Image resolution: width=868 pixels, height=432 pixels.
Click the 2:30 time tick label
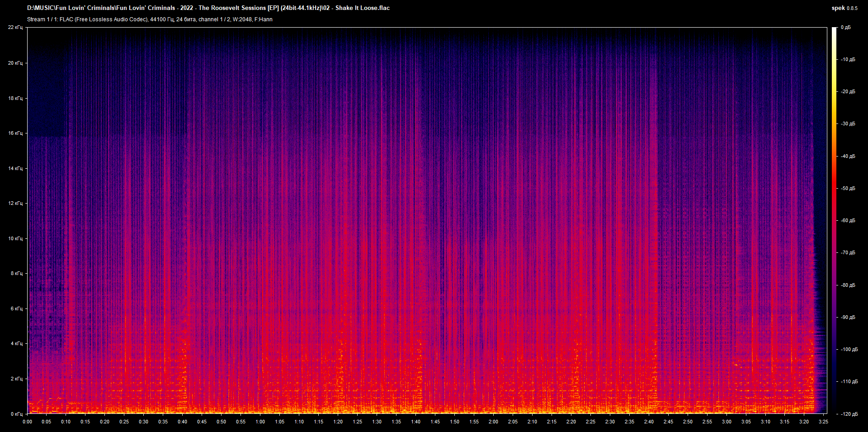[x=610, y=422]
